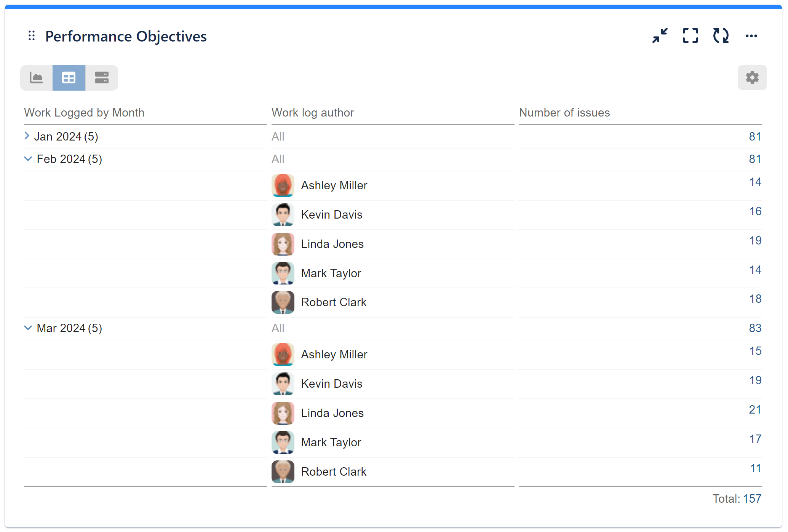Expand the Jan 2024 row
Screen dimensions: 788x532
pyautogui.click(x=27, y=136)
